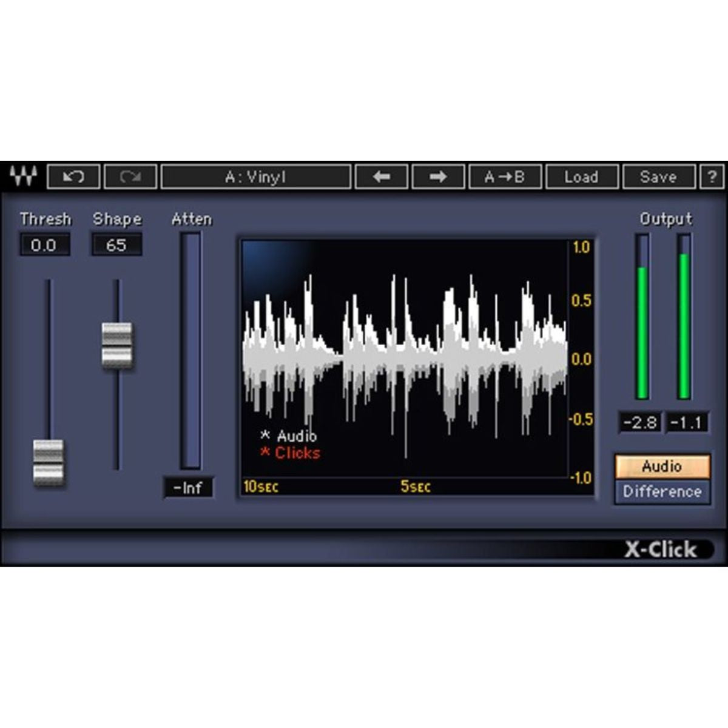Viewport: 728px width, 728px height.
Task: Open the Save preset menu
Action: point(658,177)
